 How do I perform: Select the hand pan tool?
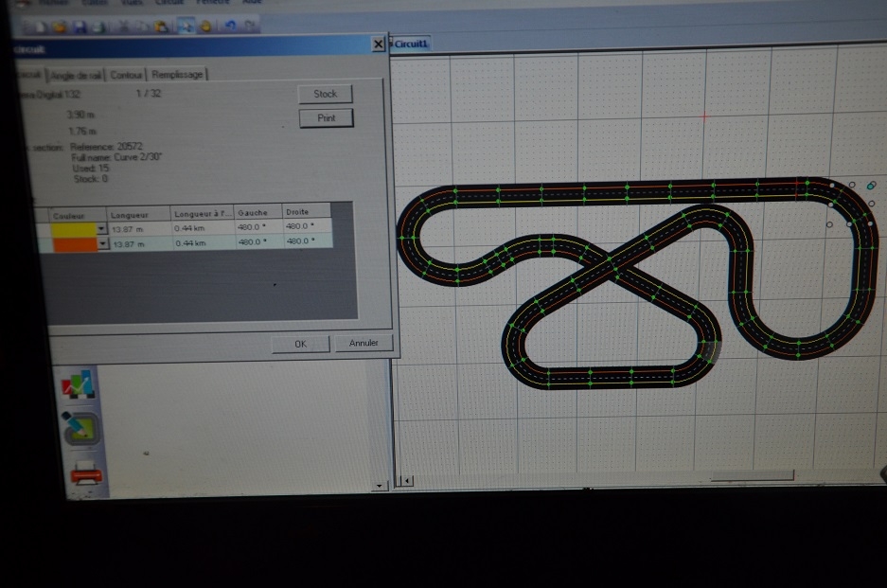tap(205, 26)
